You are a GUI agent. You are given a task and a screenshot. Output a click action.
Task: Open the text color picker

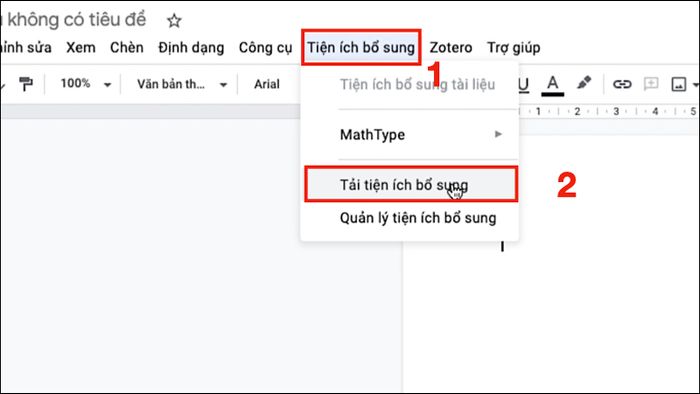pyautogui.click(x=553, y=85)
